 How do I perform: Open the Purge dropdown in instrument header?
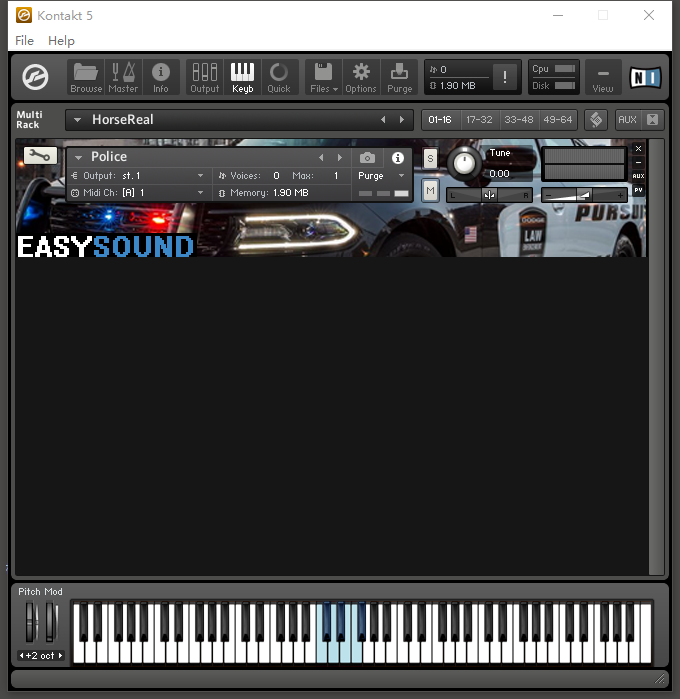382,175
